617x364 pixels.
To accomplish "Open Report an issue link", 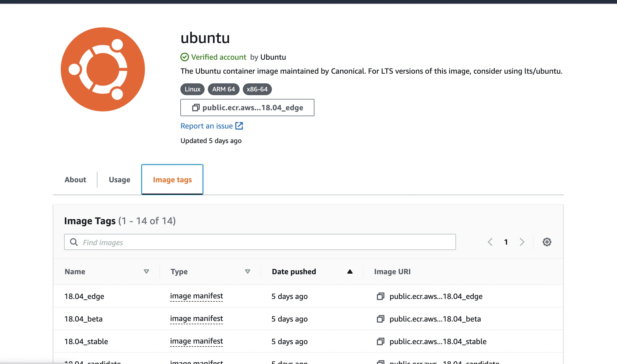I will point(206,126).
